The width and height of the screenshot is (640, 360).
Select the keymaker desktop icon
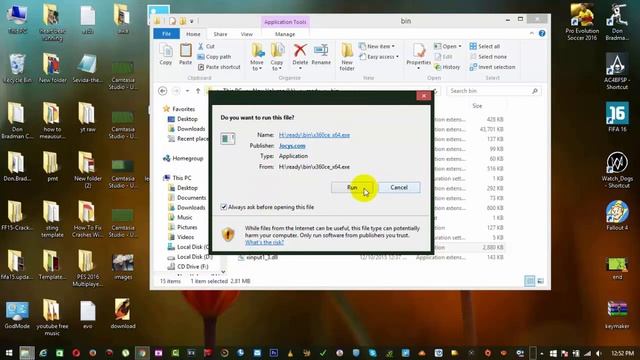click(617, 315)
